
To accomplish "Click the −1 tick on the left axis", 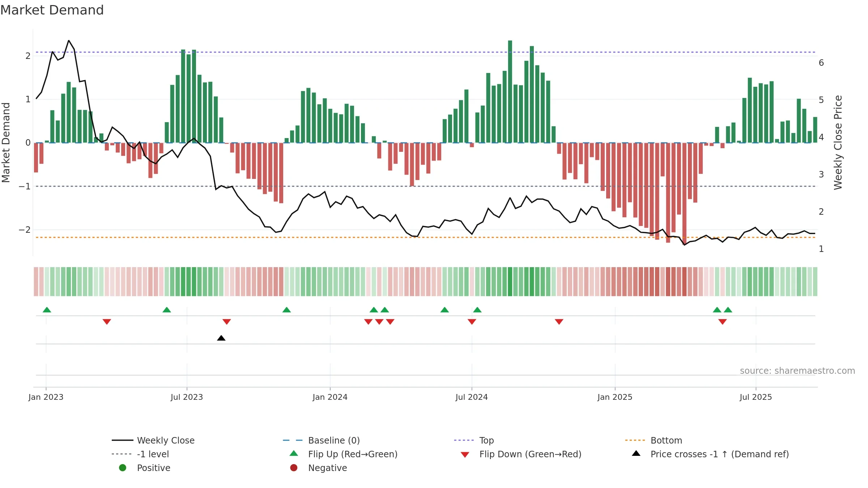I will (25, 186).
